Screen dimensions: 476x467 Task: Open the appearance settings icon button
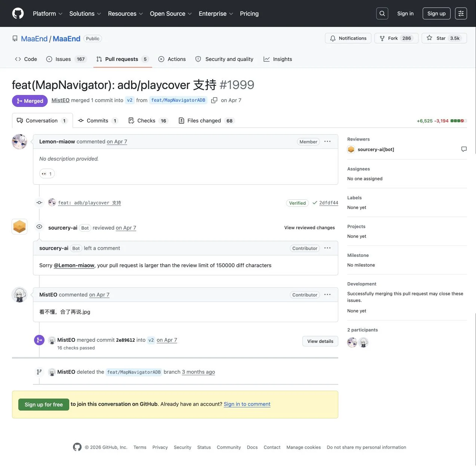point(461,13)
